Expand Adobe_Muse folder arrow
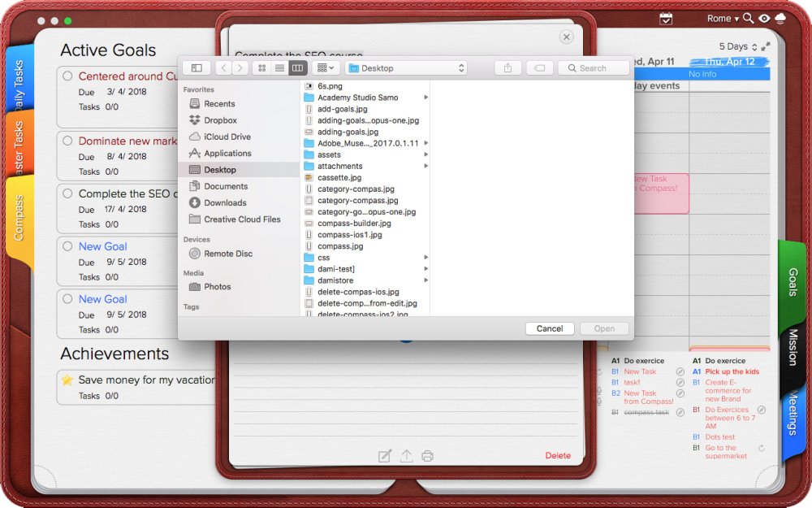The width and height of the screenshot is (812, 508). [x=425, y=143]
